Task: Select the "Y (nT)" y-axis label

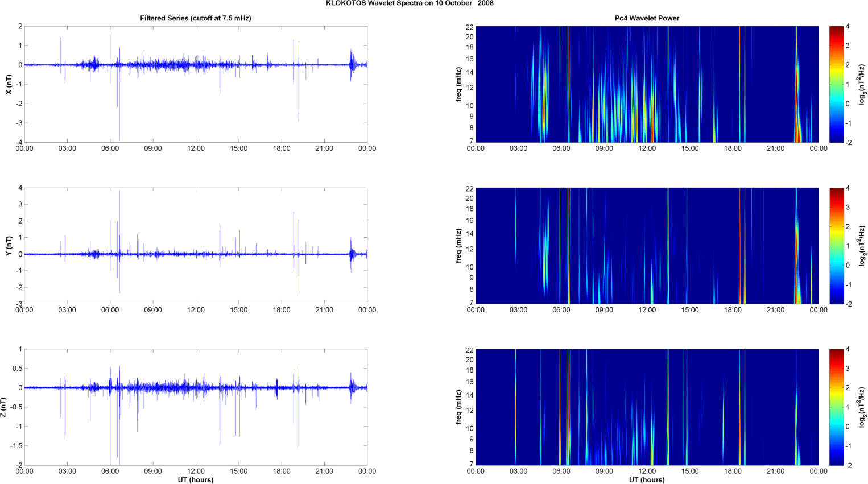Action: (9, 246)
